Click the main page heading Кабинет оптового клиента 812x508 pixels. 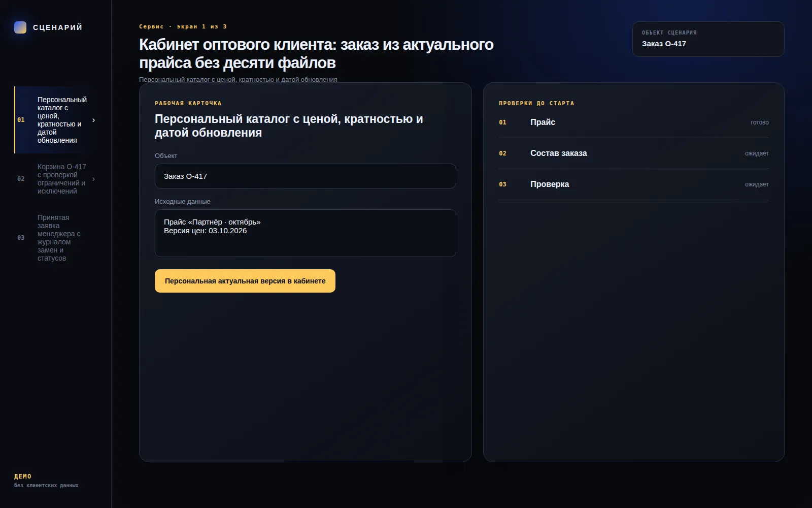click(316, 53)
